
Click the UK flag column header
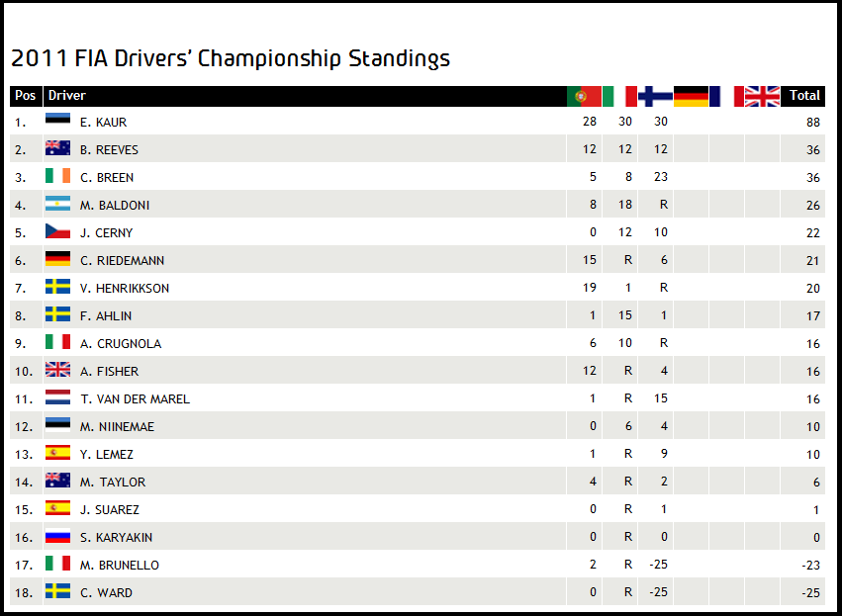[x=762, y=96]
